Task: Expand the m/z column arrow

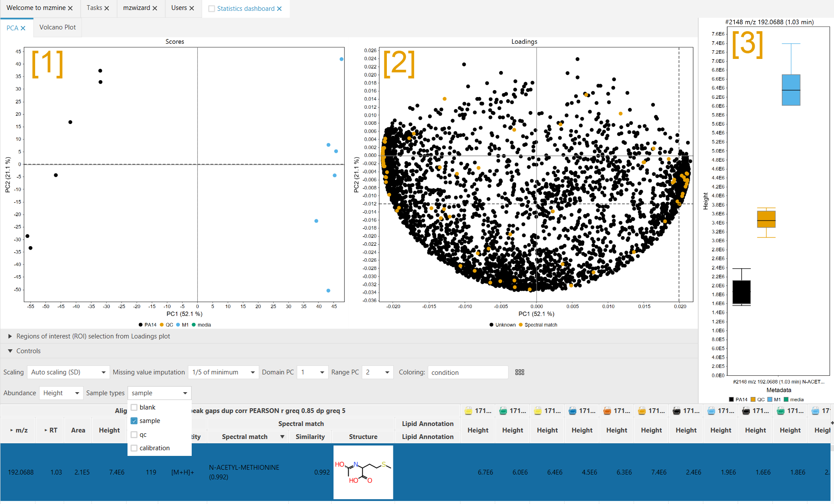Action: click(x=12, y=430)
